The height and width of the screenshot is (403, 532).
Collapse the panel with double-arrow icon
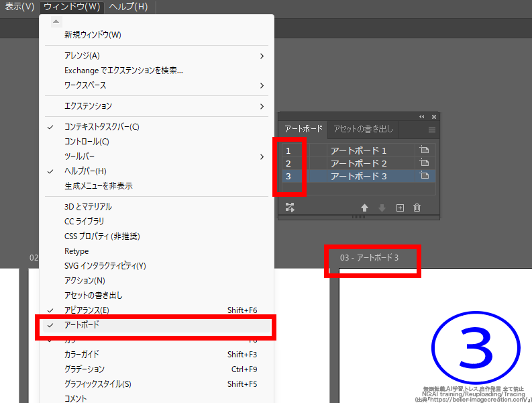click(422, 117)
